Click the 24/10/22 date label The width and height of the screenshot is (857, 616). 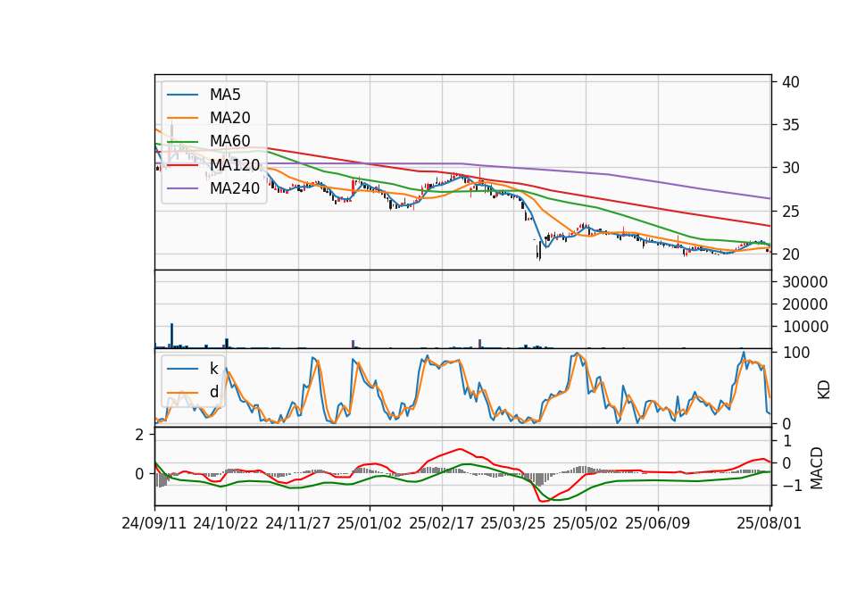click(x=225, y=523)
